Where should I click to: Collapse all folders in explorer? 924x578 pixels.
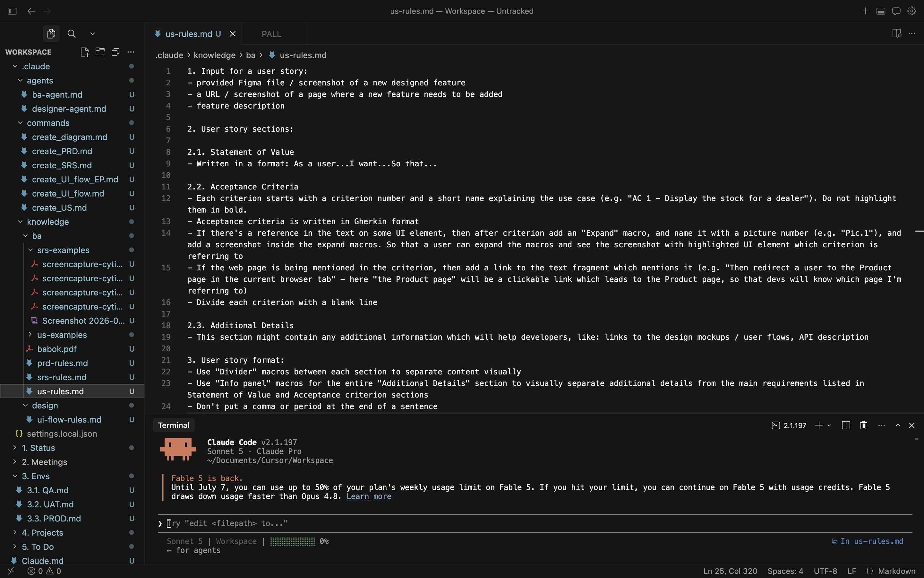[115, 52]
